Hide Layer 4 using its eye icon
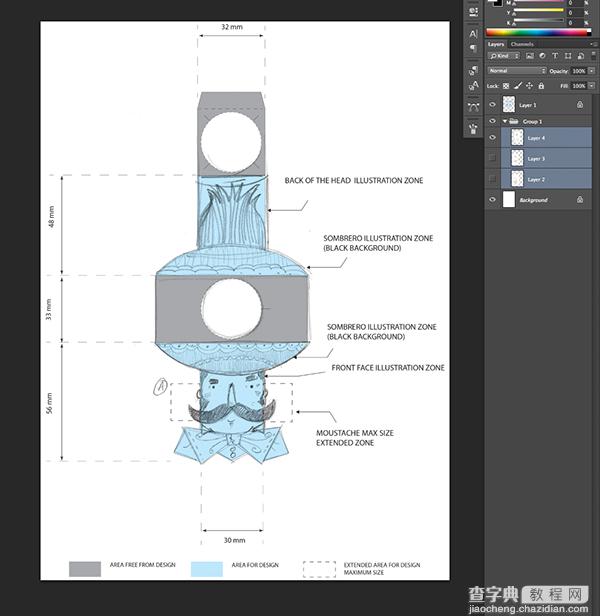The image size is (600, 616). click(x=492, y=138)
